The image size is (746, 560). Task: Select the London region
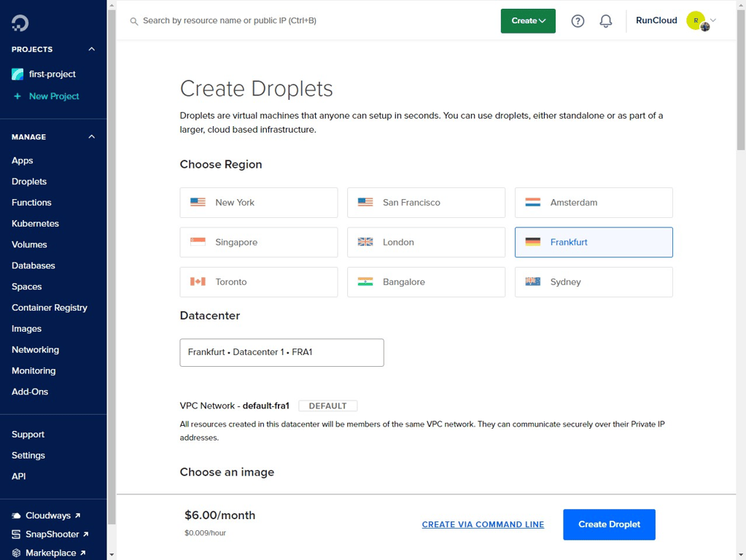[x=427, y=242]
